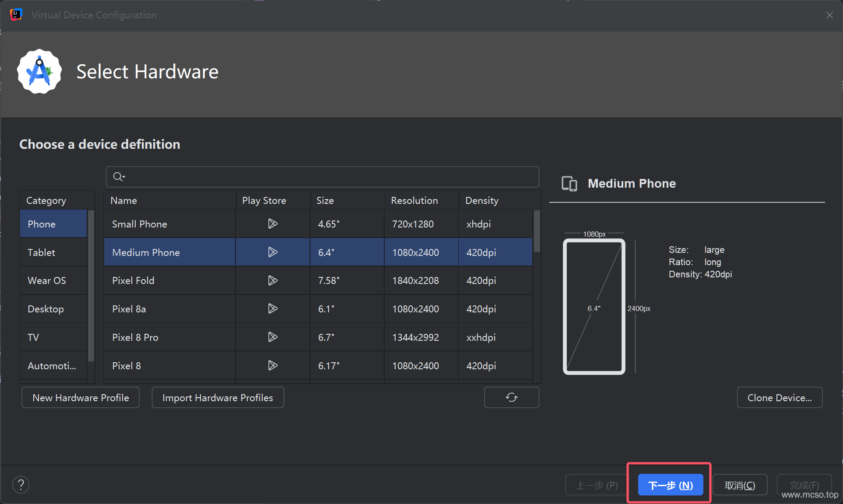Sort by Size column header
Viewport: 843px width, 504px height.
pos(348,200)
